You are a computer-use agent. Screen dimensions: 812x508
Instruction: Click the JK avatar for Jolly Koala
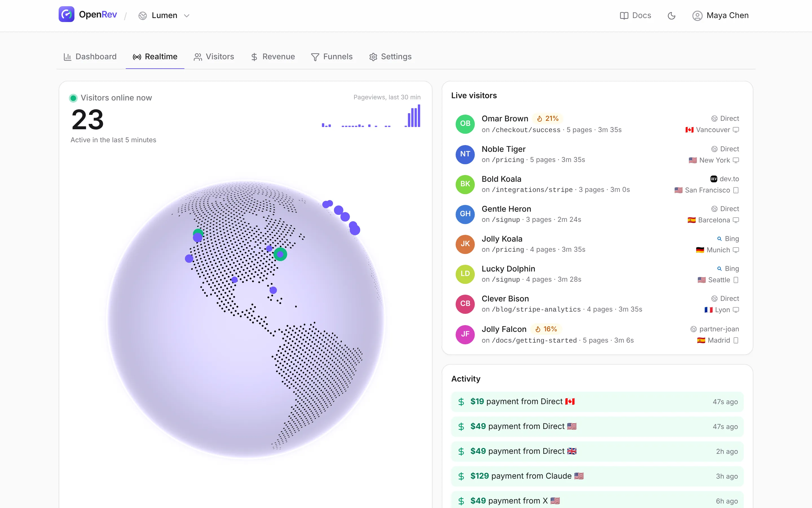pyautogui.click(x=465, y=244)
